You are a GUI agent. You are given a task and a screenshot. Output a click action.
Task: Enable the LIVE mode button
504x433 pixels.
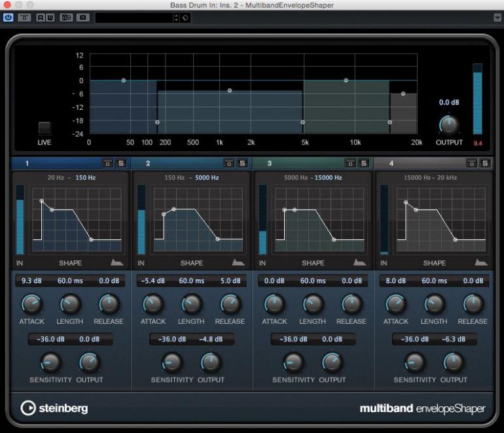[45, 128]
